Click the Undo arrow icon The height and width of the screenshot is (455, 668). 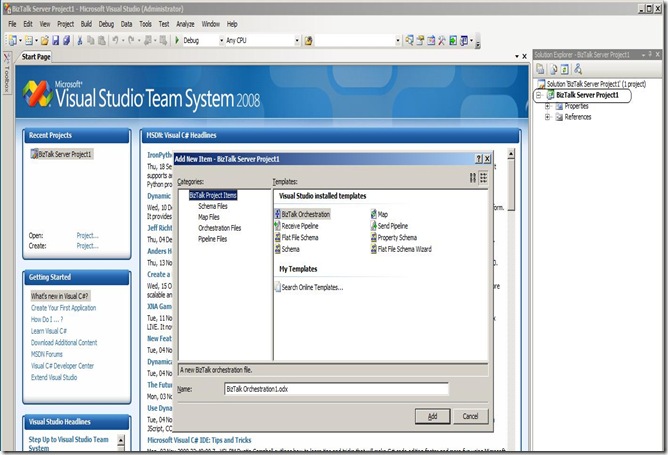tap(115, 40)
